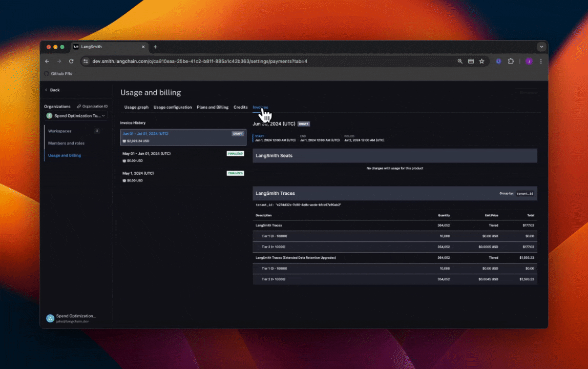The height and width of the screenshot is (369, 588).
Task: Close the LangSmith browser tab
Action: (x=143, y=47)
